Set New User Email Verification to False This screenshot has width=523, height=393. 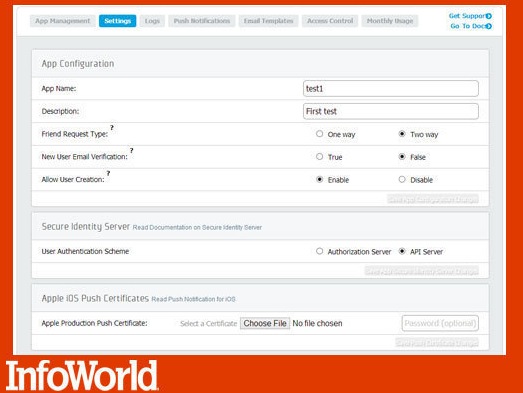coord(402,156)
